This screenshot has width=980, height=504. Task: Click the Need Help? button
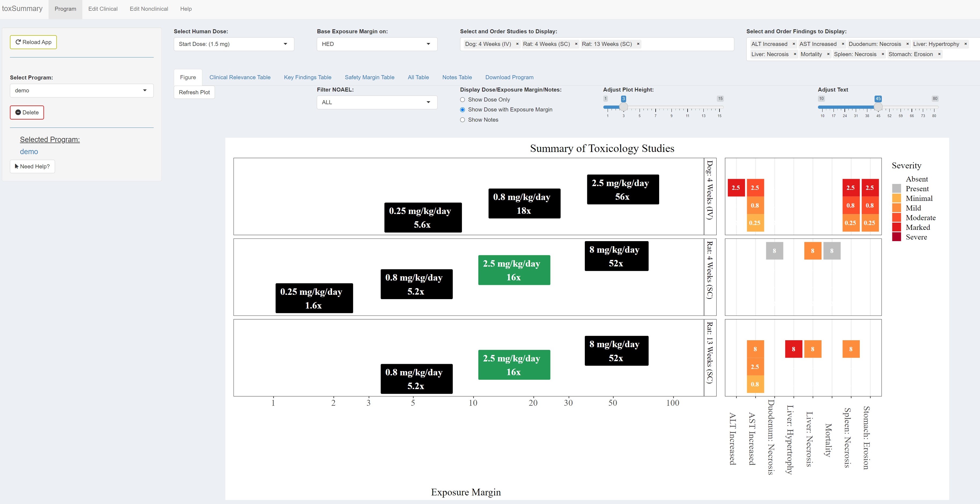pos(32,167)
